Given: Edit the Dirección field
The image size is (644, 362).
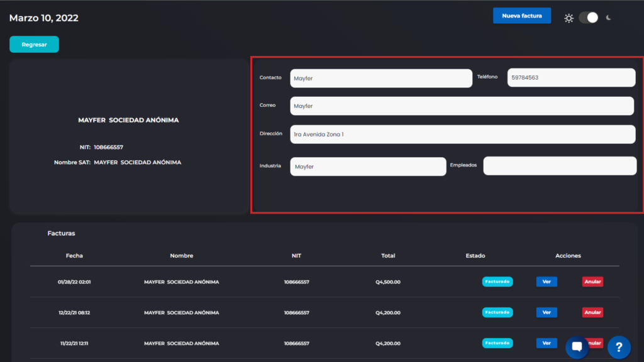Looking at the screenshot, I should (462, 134).
